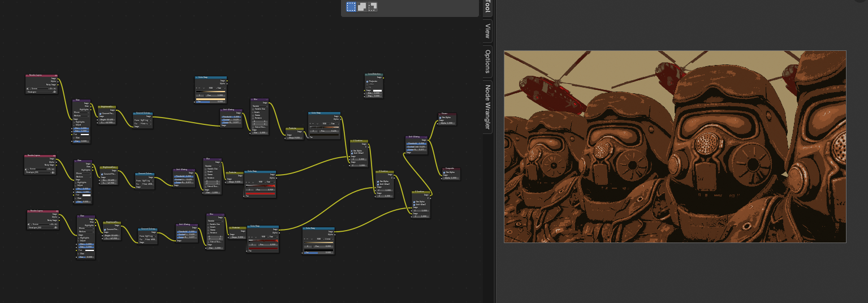Adjust Distortion value in Lens Distortion node
This screenshot has height=303, width=868.
pos(374,93)
